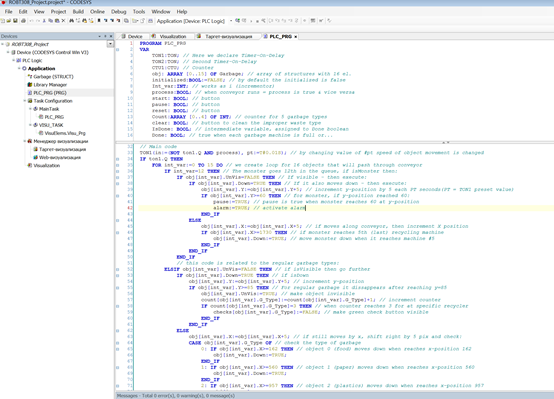Click the Delete X icon in toolbar
Screen dimensions: 554x399
(x=63, y=21)
